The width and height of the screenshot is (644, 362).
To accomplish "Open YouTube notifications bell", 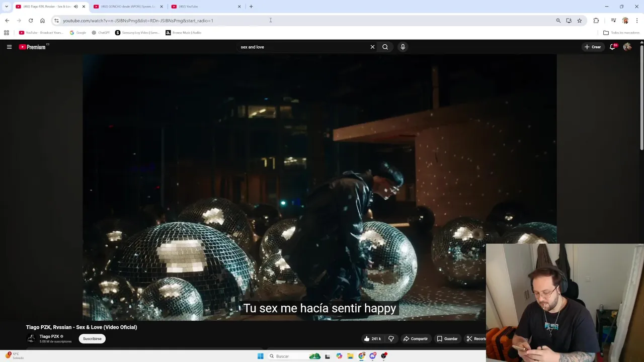I will coord(613,47).
